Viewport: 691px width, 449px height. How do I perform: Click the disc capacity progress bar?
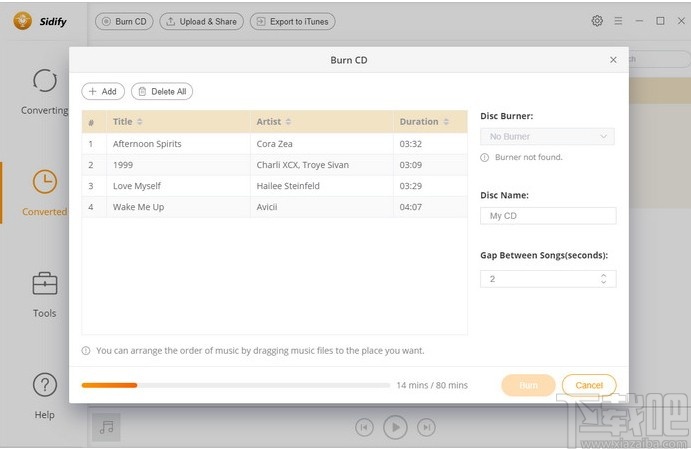(236, 385)
